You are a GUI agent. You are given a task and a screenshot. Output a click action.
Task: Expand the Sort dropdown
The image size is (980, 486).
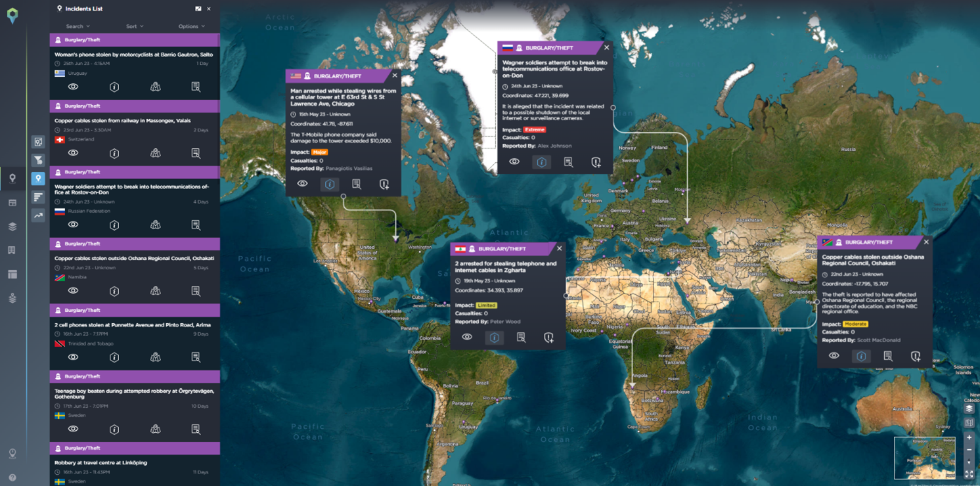pyautogui.click(x=135, y=26)
